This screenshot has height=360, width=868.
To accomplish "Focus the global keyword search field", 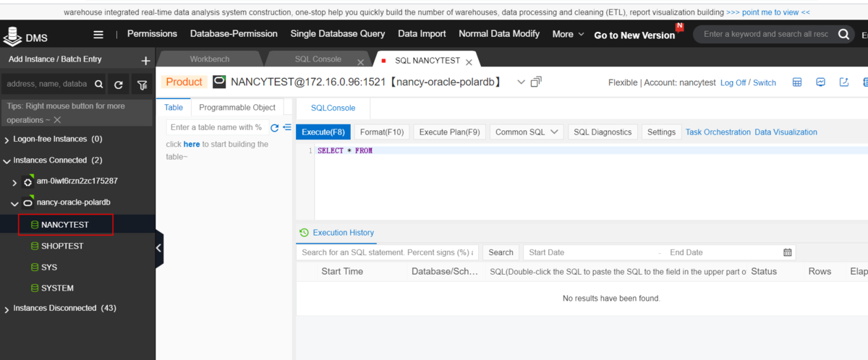I will click(765, 34).
